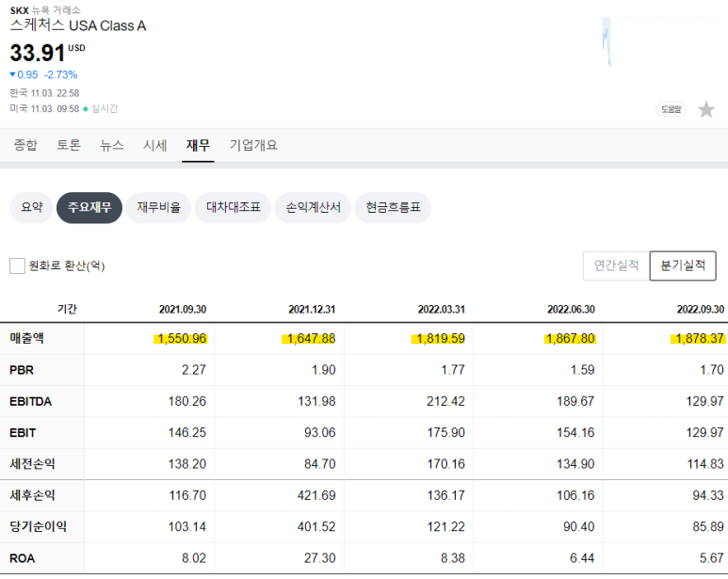Switch to the 종합 tab
This screenshot has width=728, height=579.
tap(25, 145)
